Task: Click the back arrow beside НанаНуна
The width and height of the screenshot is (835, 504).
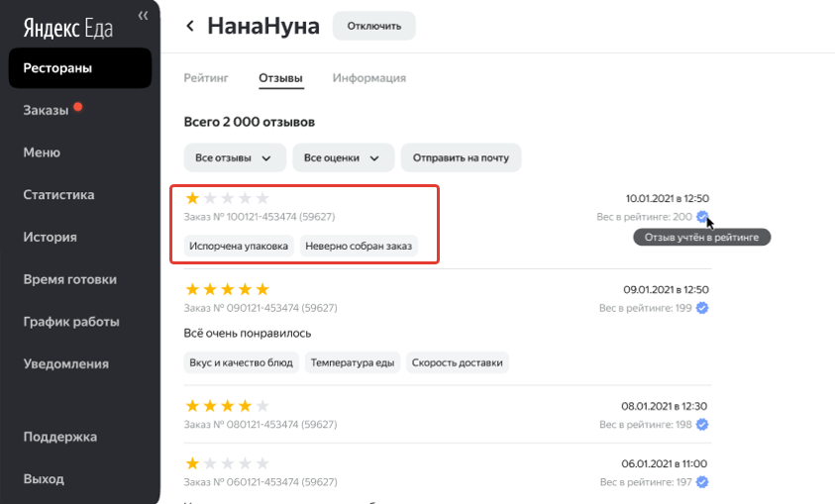Action: 190,26
